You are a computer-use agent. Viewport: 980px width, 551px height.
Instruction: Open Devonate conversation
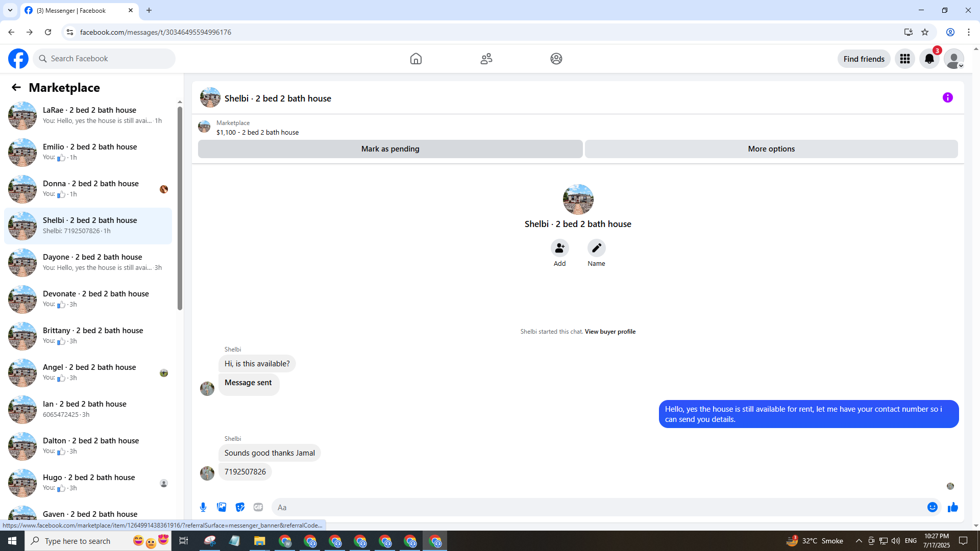tap(88, 299)
